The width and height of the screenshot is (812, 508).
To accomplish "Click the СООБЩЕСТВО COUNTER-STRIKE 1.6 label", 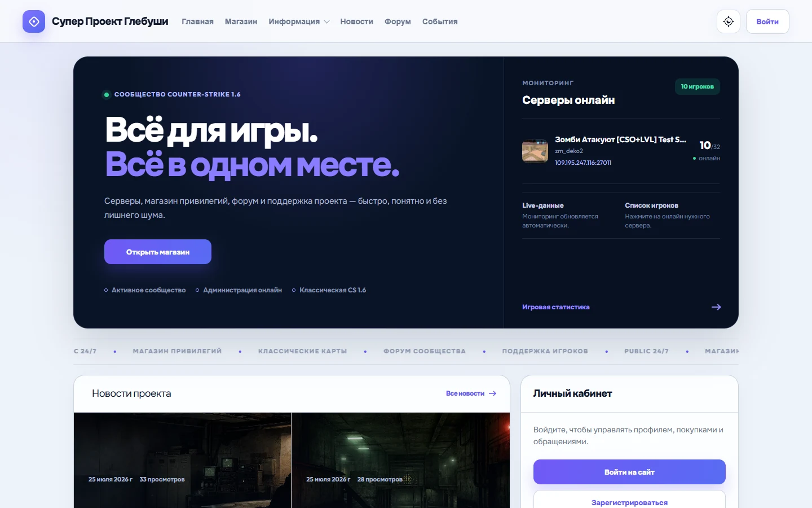I will [x=177, y=94].
